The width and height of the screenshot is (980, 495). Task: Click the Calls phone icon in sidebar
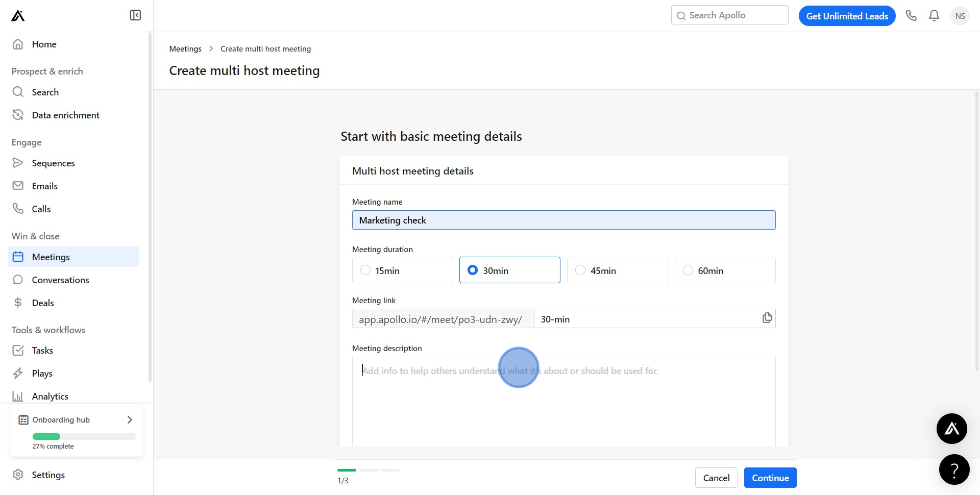(18, 209)
